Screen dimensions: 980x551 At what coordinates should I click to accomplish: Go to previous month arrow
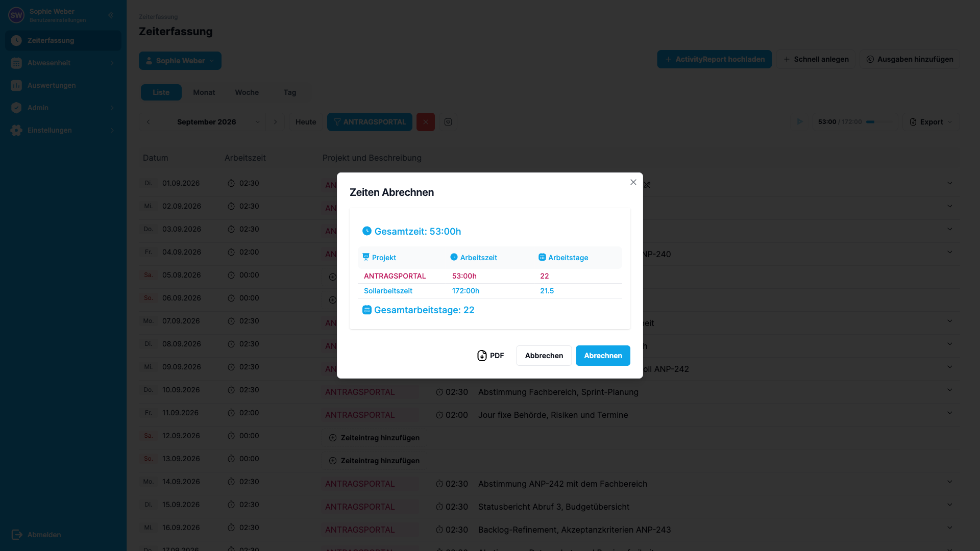coord(149,122)
